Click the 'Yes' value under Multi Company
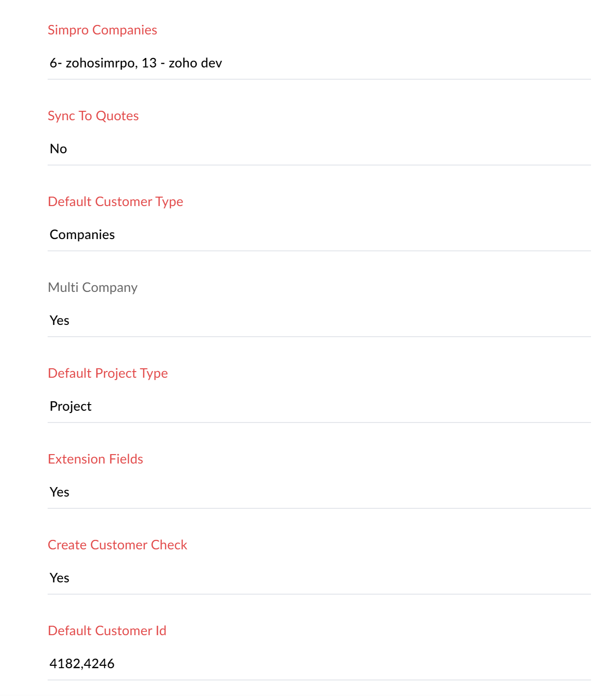616x696 pixels. click(x=59, y=320)
